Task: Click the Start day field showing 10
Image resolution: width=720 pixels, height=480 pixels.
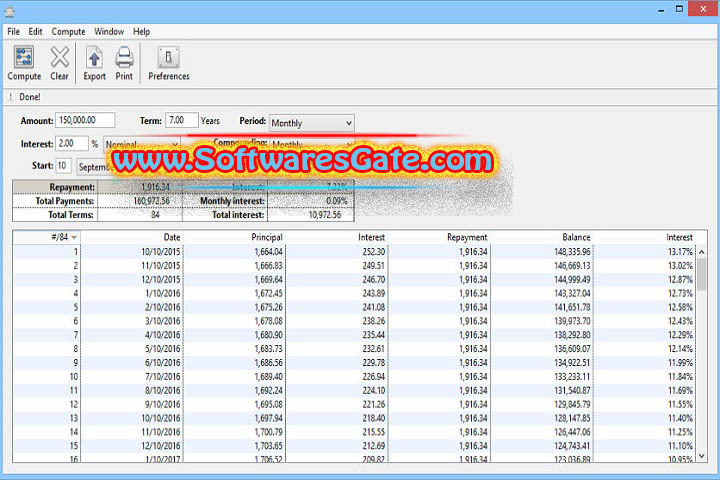Action: 63,165
